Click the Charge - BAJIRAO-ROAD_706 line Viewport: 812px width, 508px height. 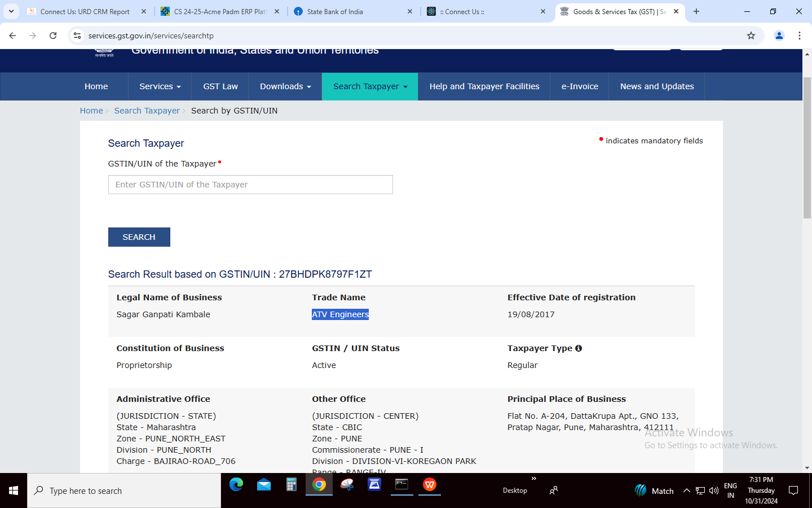coord(176,461)
